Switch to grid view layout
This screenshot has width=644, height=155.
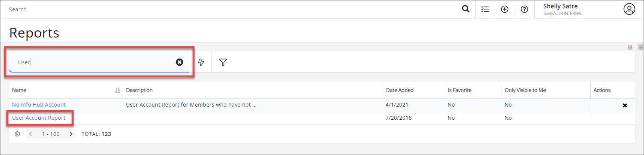point(630,47)
